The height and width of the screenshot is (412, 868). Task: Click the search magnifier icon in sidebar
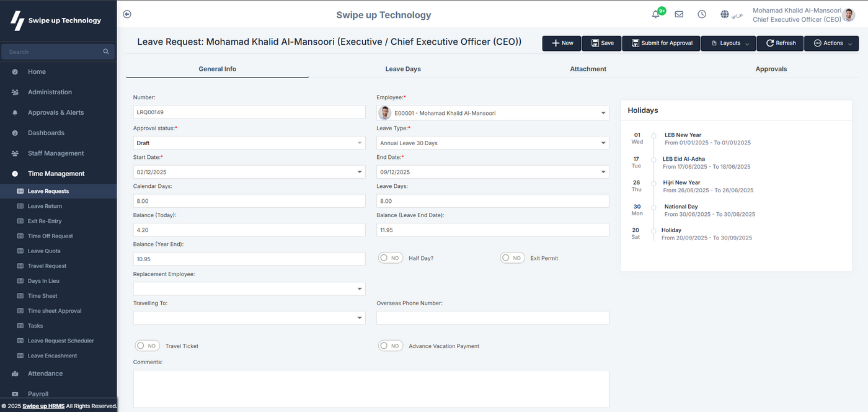[x=106, y=52]
